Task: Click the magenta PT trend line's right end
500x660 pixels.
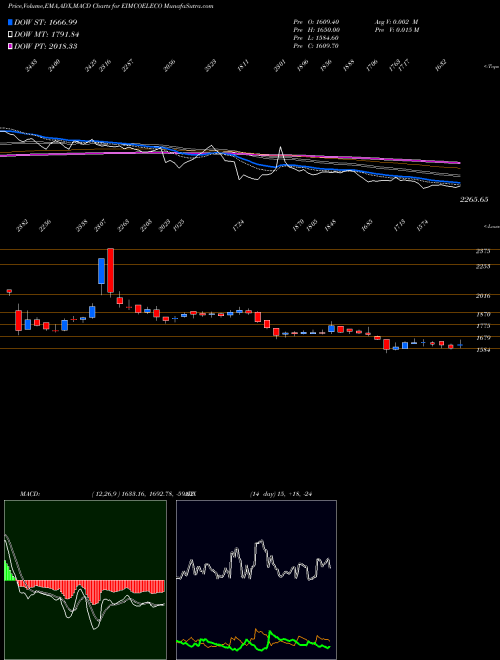Action: point(459,162)
